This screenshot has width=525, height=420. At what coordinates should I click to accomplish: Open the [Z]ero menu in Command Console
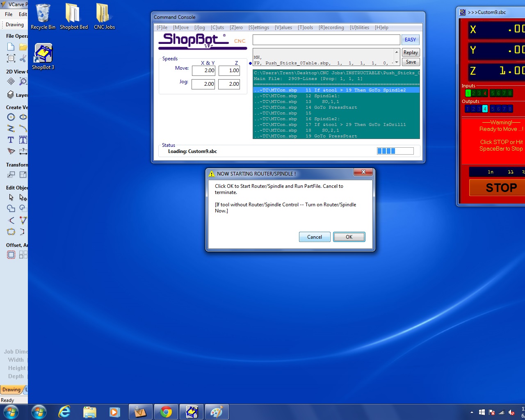[x=236, y=27]
